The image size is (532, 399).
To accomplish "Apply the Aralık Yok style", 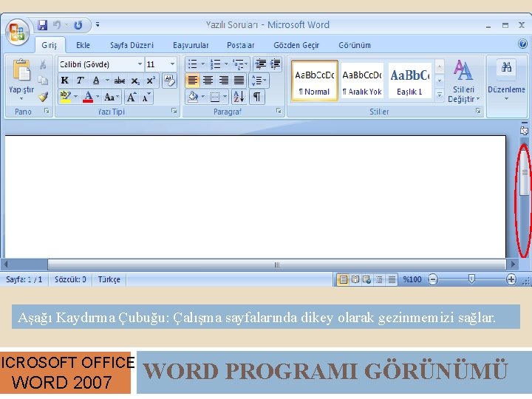I will click(x=362, y=81).
